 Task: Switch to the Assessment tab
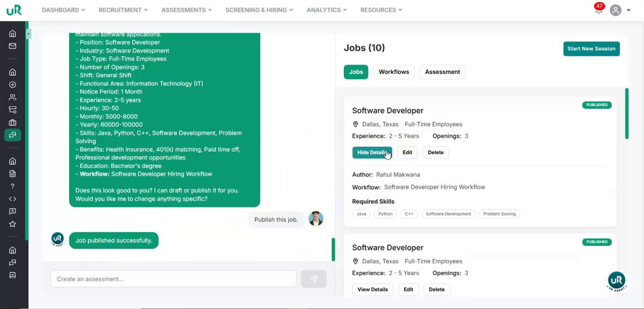coord(442,72)
